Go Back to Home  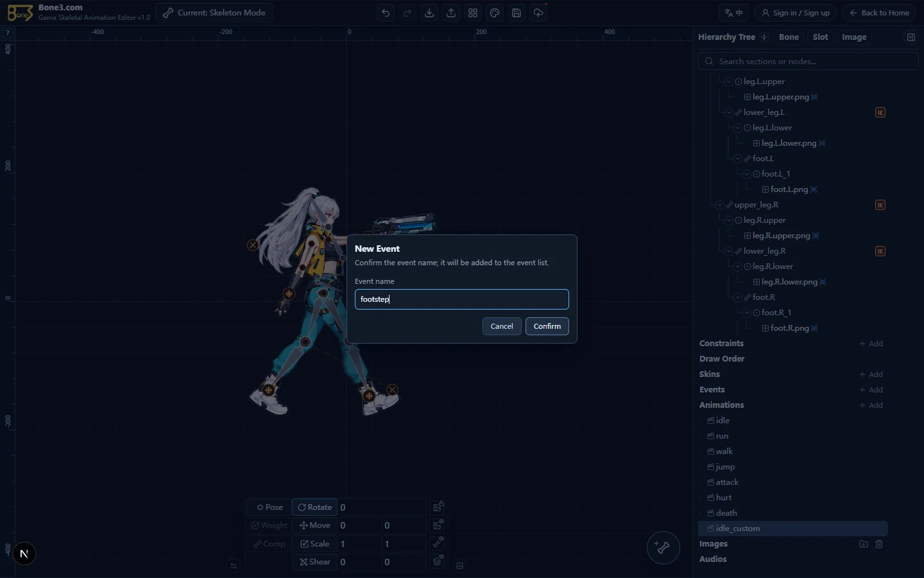(879, 13)
